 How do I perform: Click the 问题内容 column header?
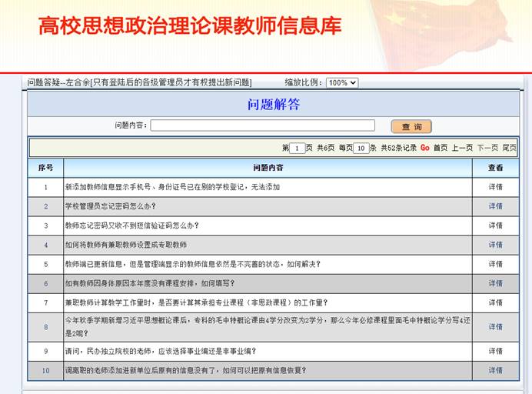point(268,168)
